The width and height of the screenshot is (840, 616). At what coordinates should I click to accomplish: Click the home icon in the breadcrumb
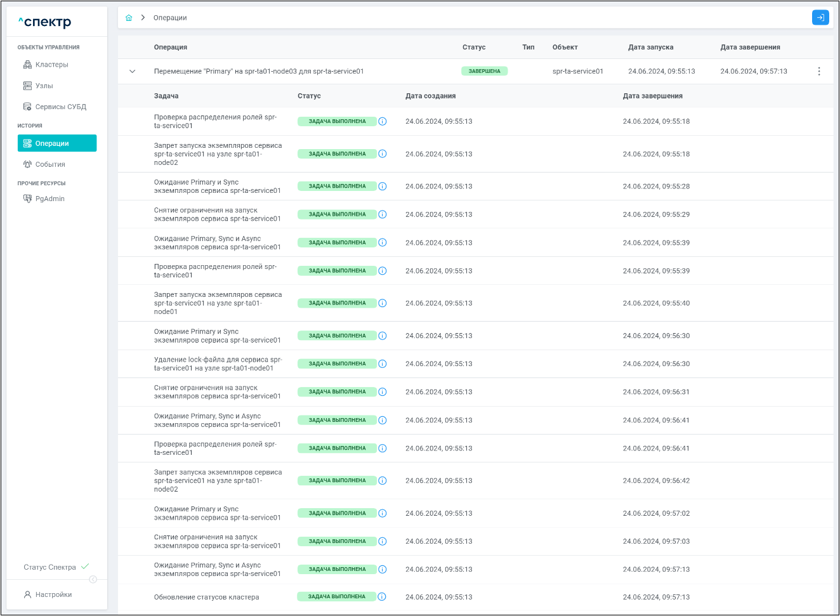129,18
